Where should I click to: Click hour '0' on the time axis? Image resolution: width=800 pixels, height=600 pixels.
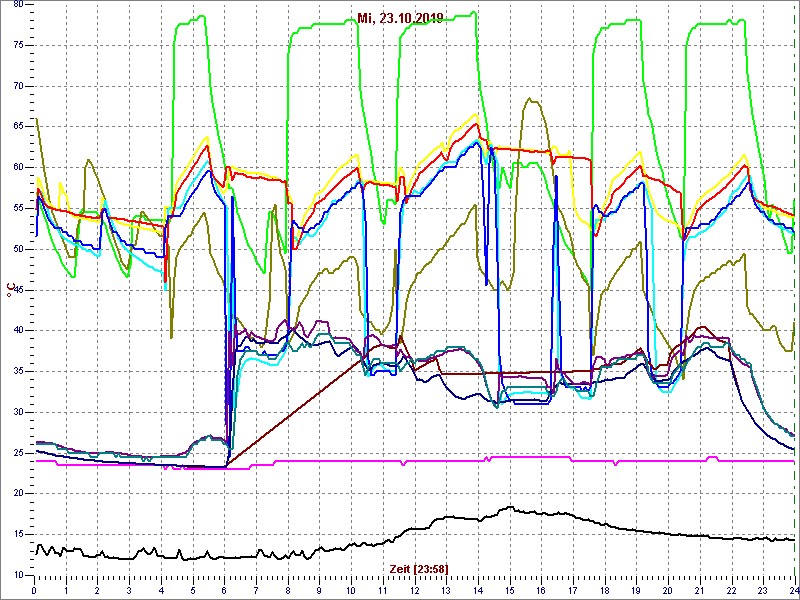[x=34, y=591]
